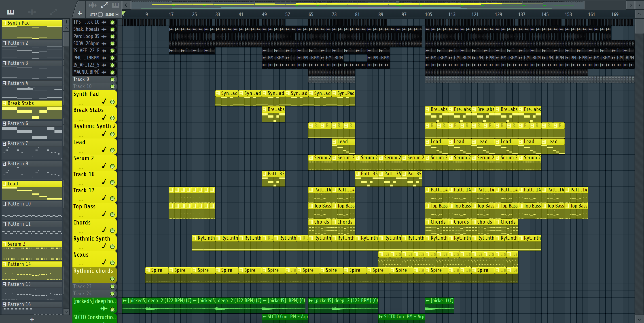Click the Pattern 6 note preview thumbnail

coord(32,133)
